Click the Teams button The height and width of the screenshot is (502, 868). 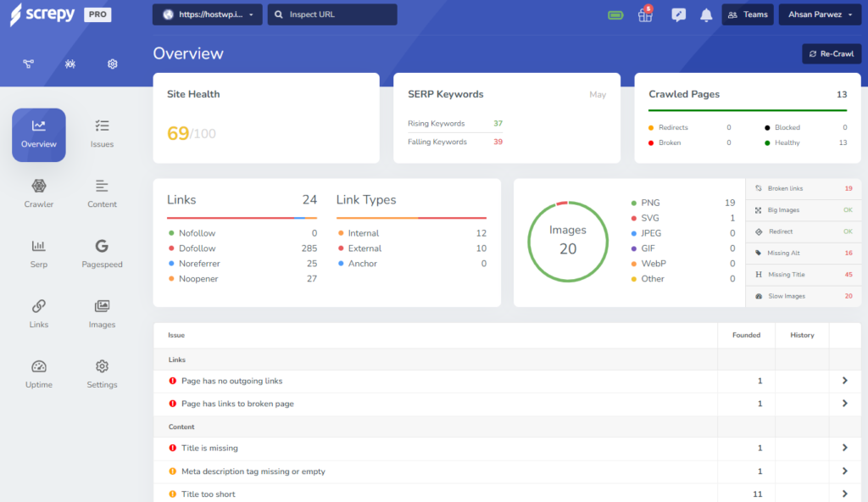point(747,14)
